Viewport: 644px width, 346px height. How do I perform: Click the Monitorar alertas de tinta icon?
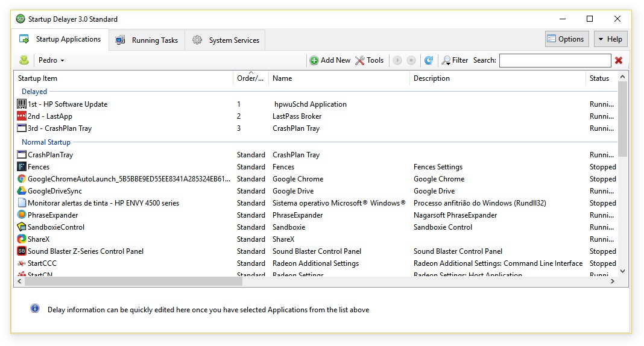(22, 203)
